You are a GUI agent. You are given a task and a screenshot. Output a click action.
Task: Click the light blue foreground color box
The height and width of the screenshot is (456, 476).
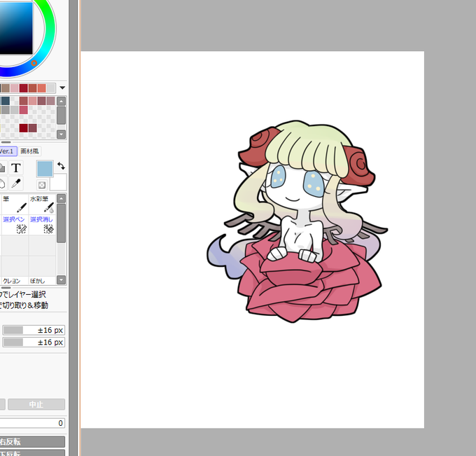tap(45, 169)
